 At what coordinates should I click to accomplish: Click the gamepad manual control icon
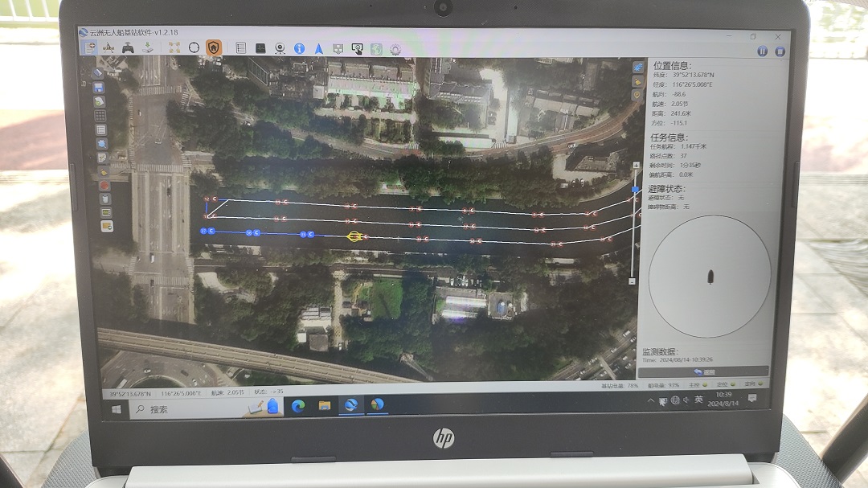[128, 48]
